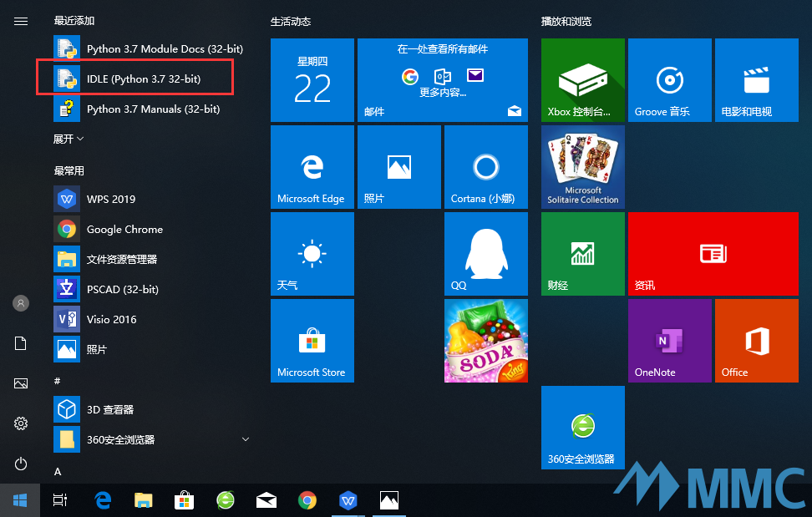Open Pictures from the Start sidebar

(21, 383)
